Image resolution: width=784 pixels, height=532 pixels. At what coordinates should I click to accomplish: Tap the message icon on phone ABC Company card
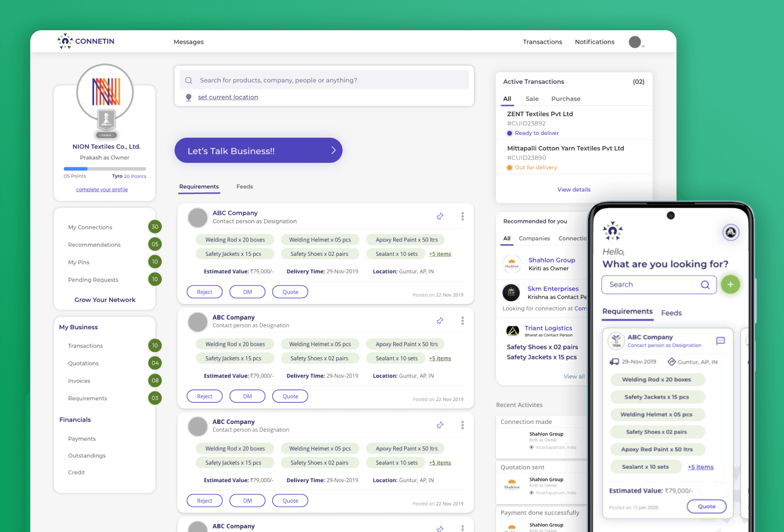click(x=721, y=340)
